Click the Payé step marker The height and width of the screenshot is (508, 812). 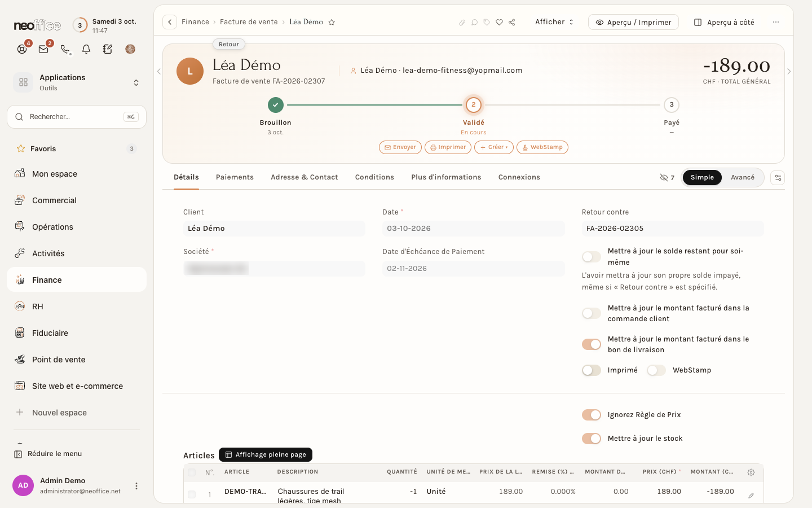(672, 105)
